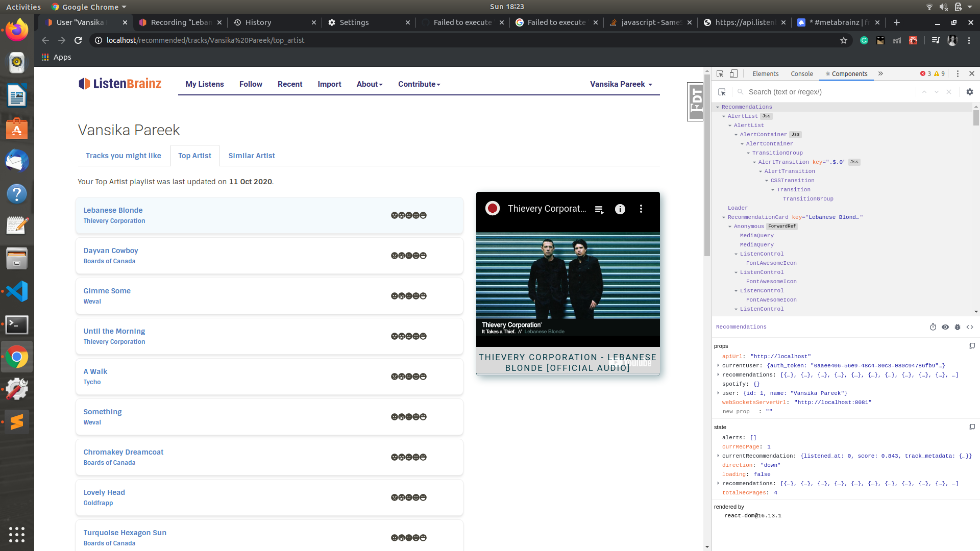Open the Chrome profile avatar
Viewport: 980px width, 551px height.
[x=952, y=40]
